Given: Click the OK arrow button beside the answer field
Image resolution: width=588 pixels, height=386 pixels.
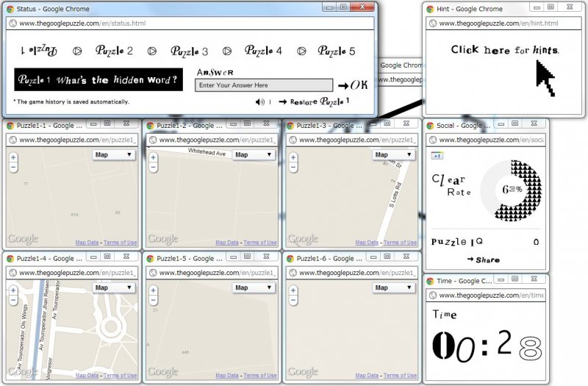Looking at the screenshot, I should (x=353, y=85).
